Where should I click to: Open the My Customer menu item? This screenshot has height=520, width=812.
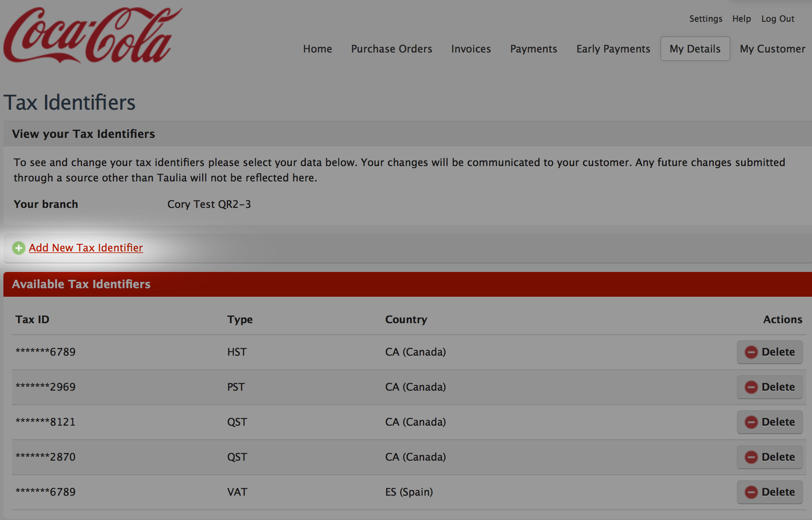pyautogui.click(x=772, y=49)
